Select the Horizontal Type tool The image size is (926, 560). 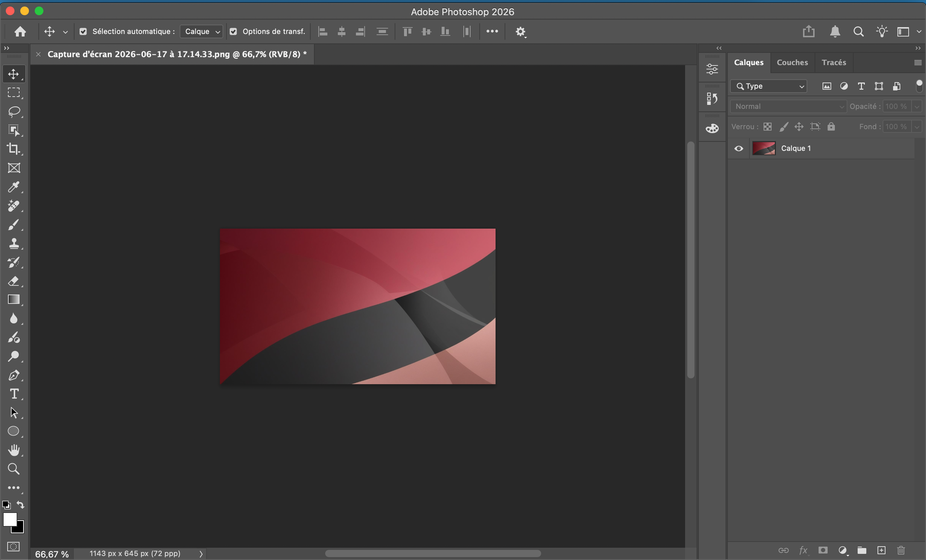[14, 394]
